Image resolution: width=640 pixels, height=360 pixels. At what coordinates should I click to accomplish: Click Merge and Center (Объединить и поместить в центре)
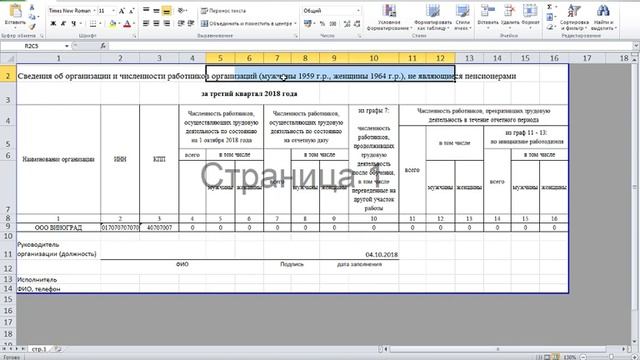[247, 24]
